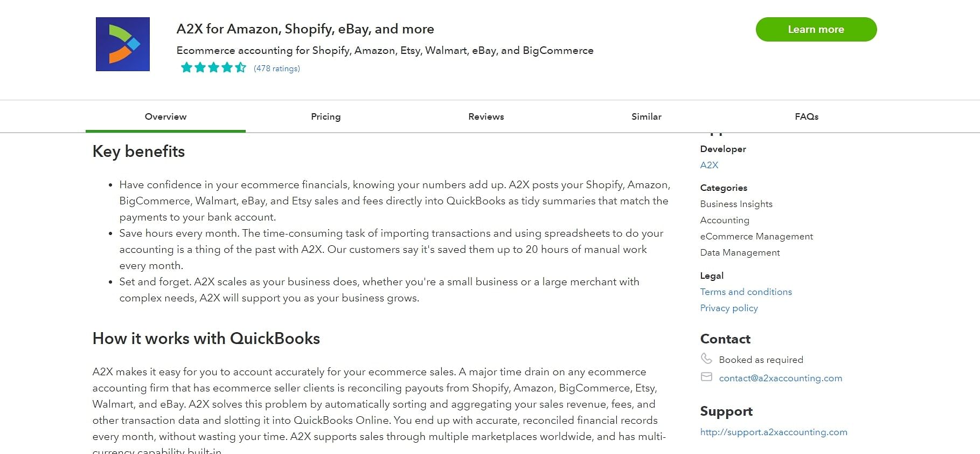Select the eCommerce Management category
The width and height of the screenshot is (980, 454).
(x=756, y=236)
